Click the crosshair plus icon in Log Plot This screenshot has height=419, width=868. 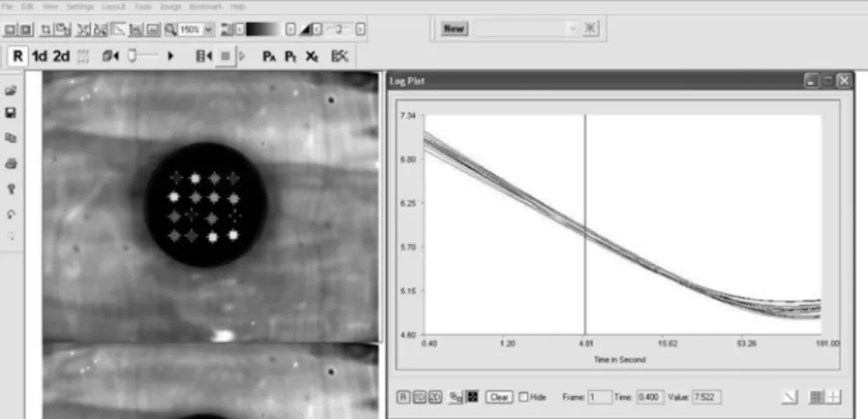click(x=833, y=397)
